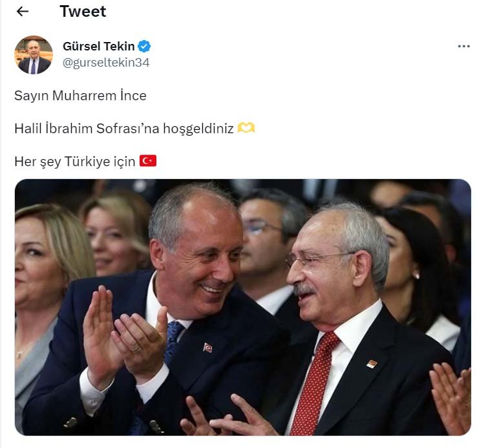The image size is (484, 448).
Task: Open the three-dot more options menu
Action: pyautogui.click(x=463, y=47)
